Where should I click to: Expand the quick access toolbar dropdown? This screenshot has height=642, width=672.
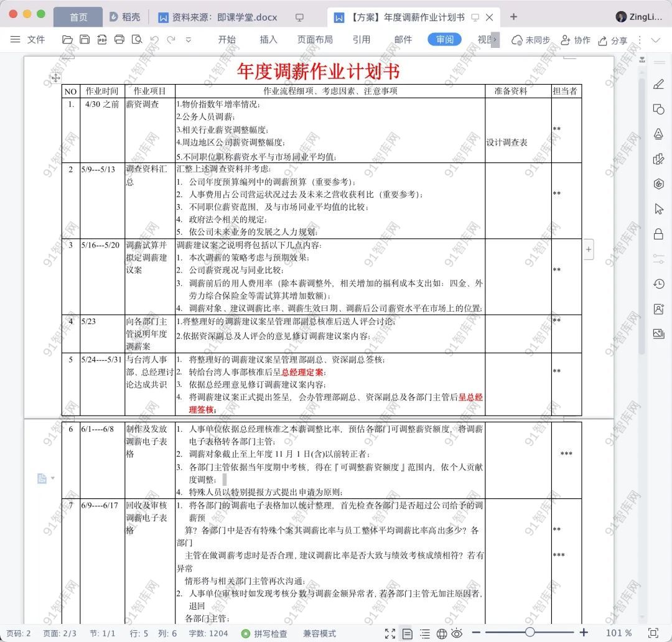tap(189, 40)
